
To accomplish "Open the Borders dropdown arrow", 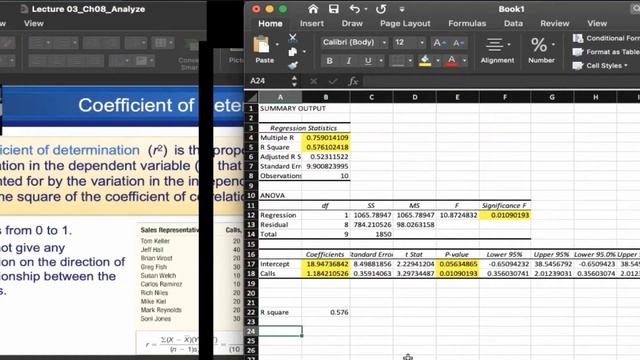I will (410, 61).
